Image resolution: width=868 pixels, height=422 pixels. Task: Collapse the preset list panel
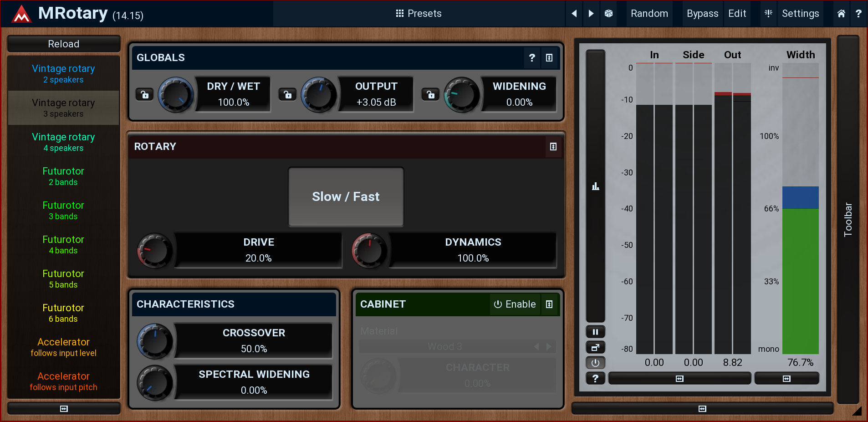point(64,409)
